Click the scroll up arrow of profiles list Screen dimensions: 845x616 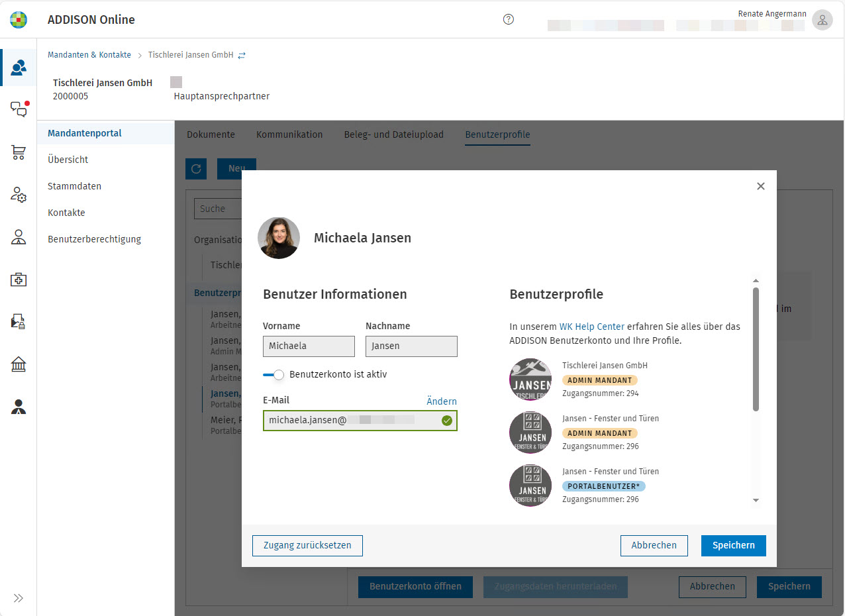click(756, 281)
